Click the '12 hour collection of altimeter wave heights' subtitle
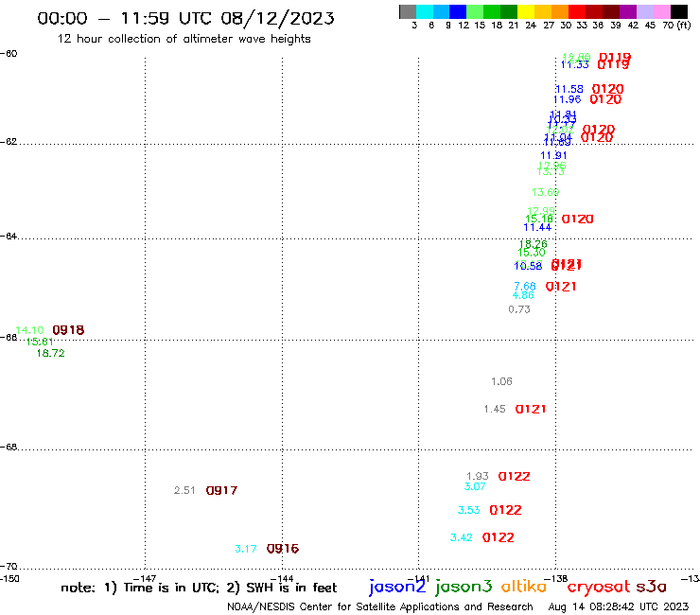The height and width of the screenshot is (615, 700). pyautogui.click(x=184, y=39)
